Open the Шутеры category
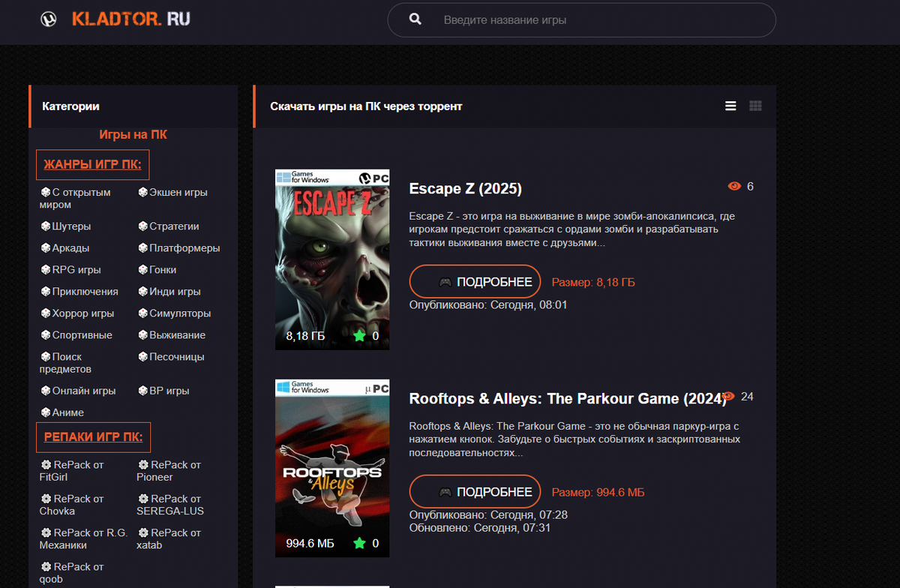 (x=65, y=226)
